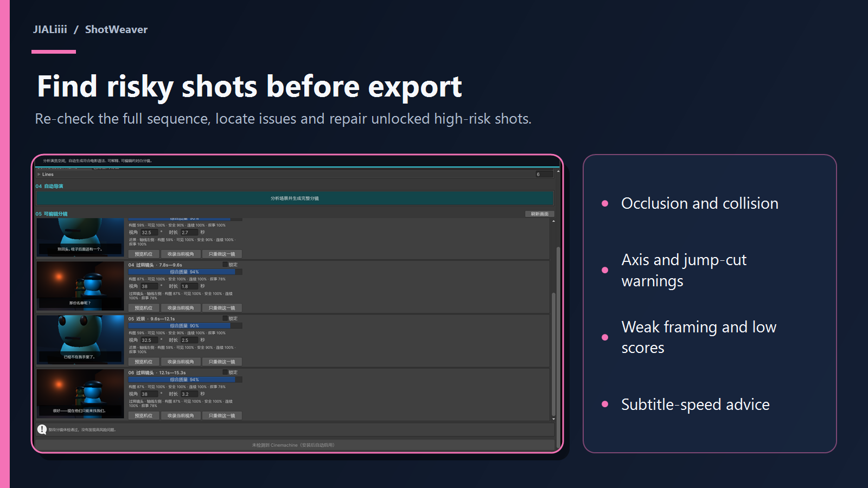Screen dimensions: 868x488
Task: Click 收录当前视角 button in shot 05 row
Action: pyautogui.click(x=181, y=362)
